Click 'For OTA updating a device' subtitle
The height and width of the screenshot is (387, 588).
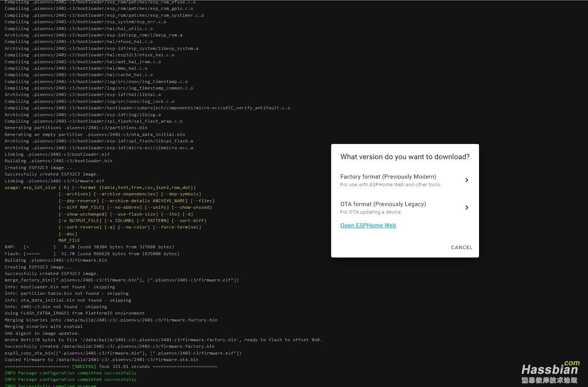tap(371, 212)
